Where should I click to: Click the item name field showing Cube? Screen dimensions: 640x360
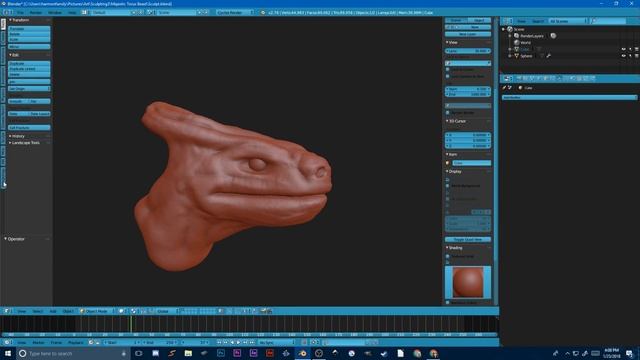pos(472,163)
